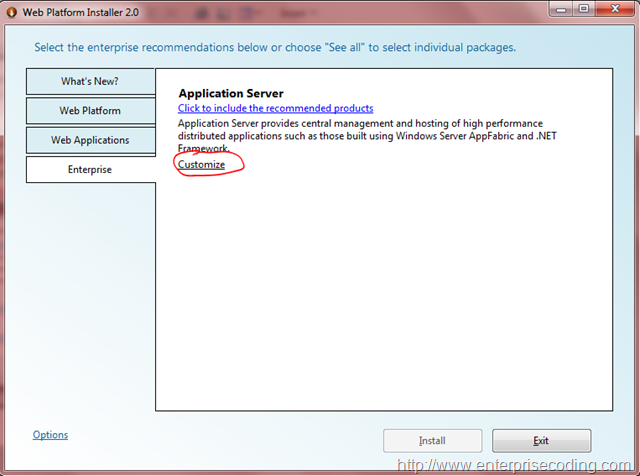Open the Customize link for Application Server
Image resolution: width=640 pixels, height=476 pixels.
201,165
